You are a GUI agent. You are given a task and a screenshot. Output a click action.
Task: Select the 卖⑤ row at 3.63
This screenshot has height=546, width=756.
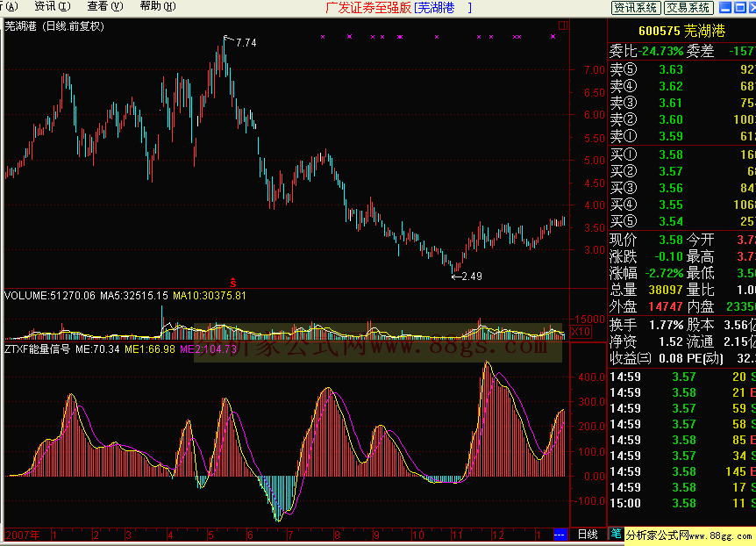[681, 69]
